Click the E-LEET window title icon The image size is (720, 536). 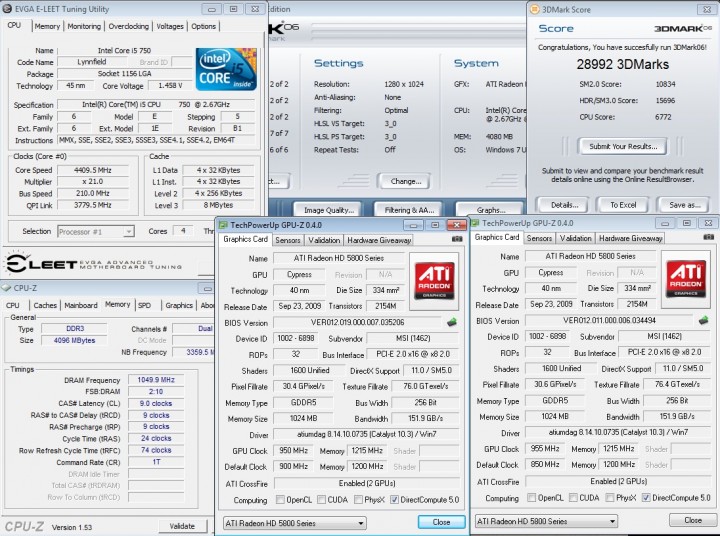[x=7, y=9]
